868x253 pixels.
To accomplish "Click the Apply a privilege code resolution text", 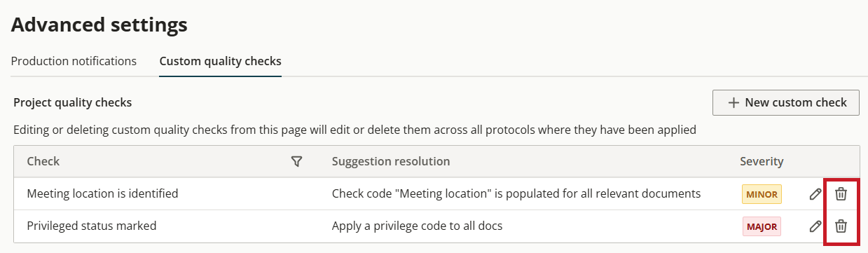I will coord(418,226).
